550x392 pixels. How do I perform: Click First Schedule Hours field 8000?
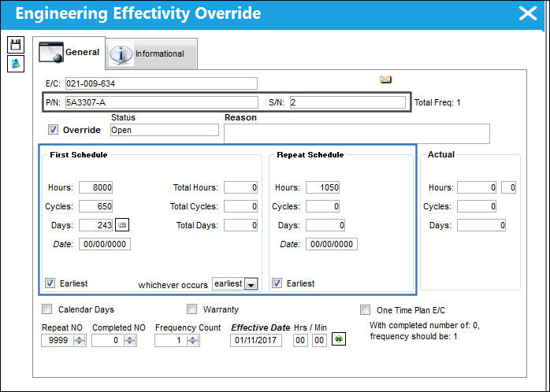click(x=96, y=187)
